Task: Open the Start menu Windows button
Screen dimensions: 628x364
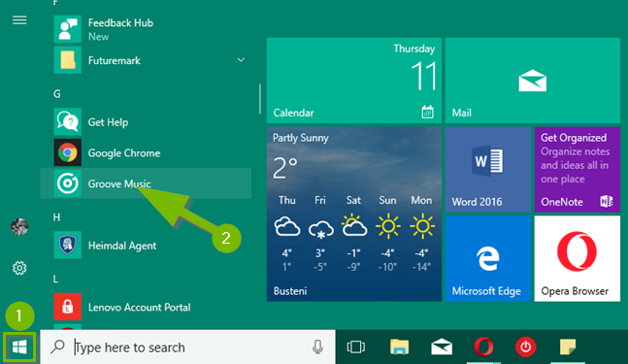Action: [x=19, y=347]
